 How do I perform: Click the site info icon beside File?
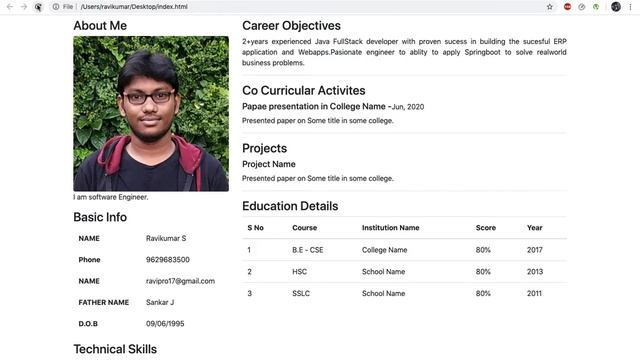tap(56, 7)
